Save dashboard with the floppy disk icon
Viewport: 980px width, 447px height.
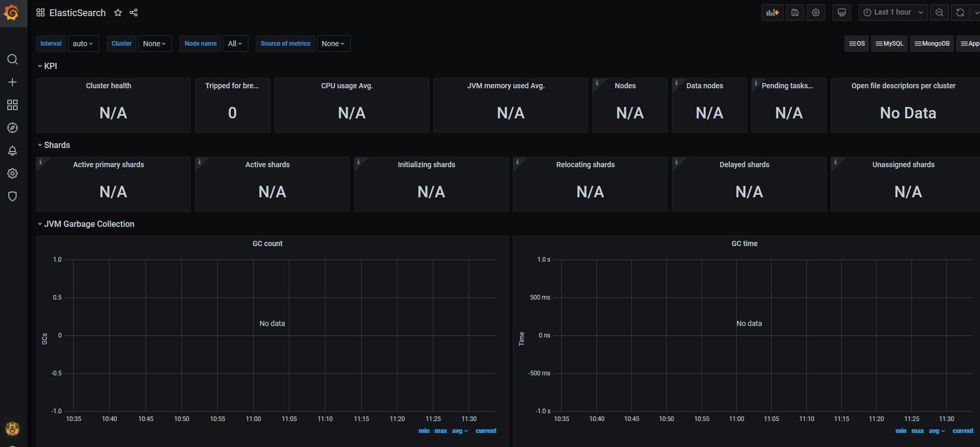click(794, 12)
